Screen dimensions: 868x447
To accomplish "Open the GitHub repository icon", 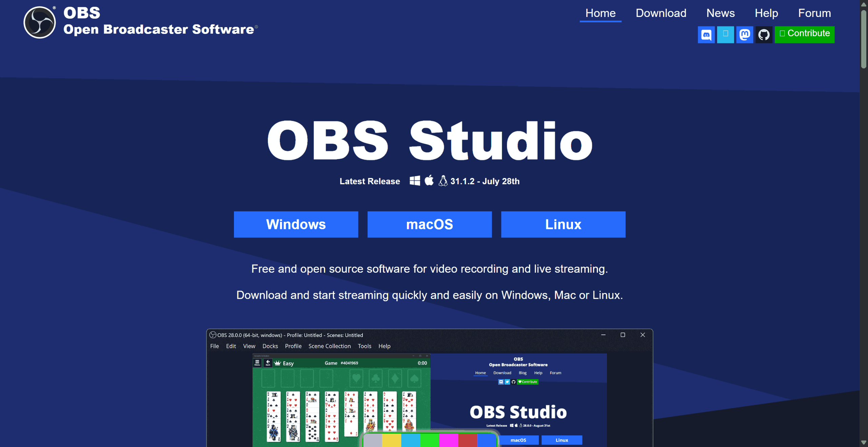I will [x=764, y=35].
